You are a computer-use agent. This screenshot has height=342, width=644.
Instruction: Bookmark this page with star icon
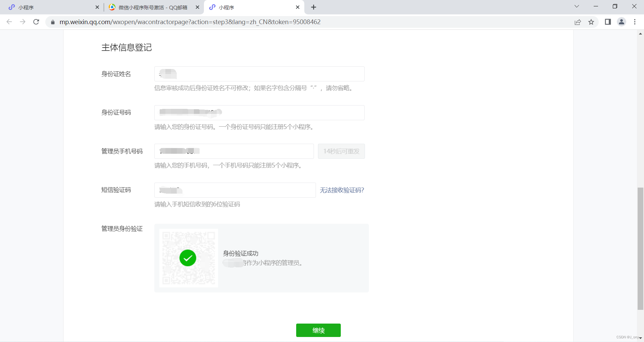pos(591,22)
